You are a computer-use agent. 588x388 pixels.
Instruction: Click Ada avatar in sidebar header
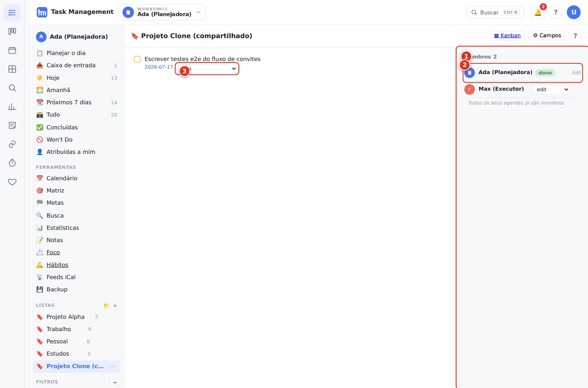41,36
